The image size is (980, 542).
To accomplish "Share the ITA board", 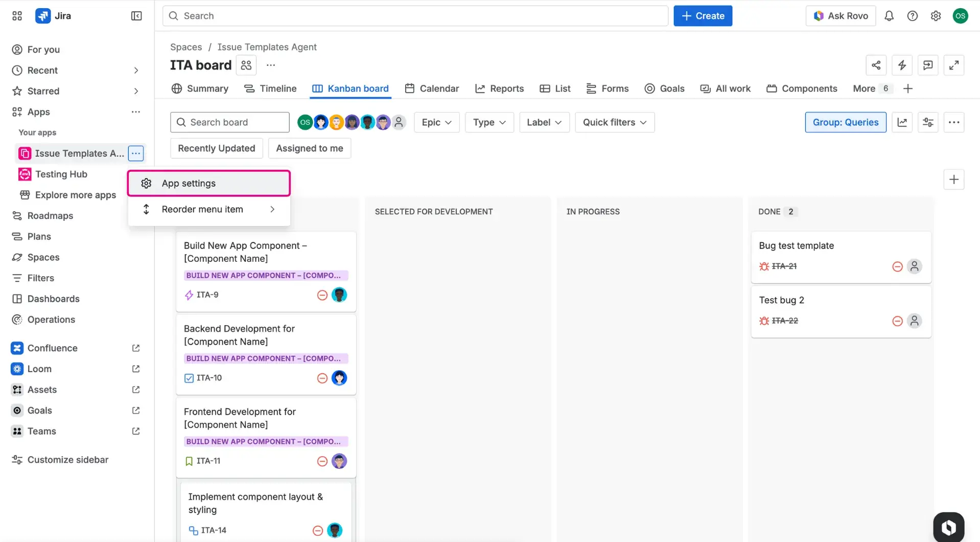I will (876, 65).
